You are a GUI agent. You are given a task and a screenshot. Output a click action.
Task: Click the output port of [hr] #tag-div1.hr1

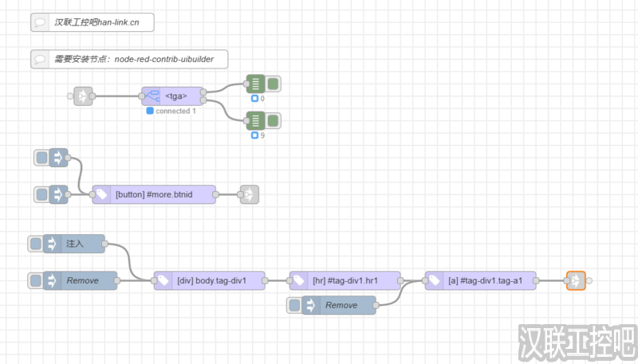click(400, 280)
